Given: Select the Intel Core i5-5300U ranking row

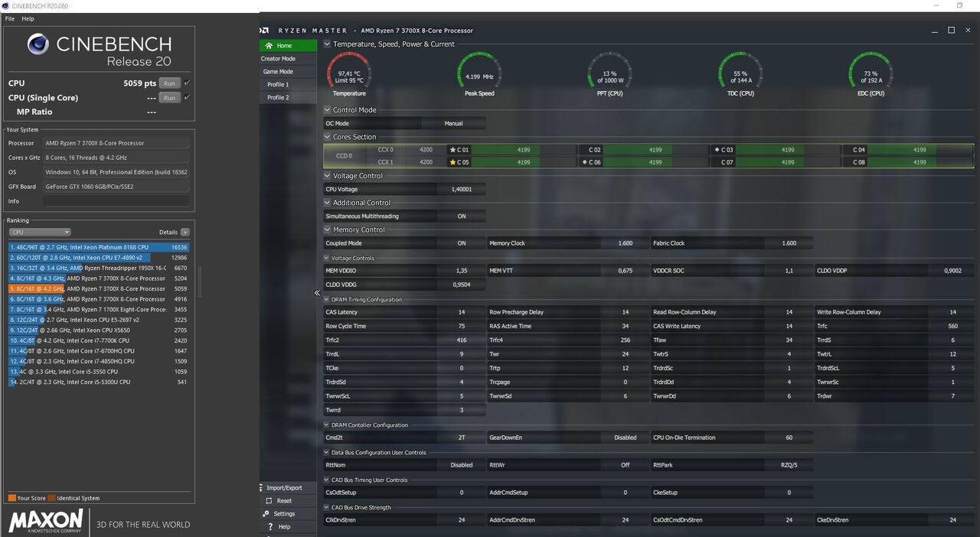Looking at the screenshot, I should tap(99, 382).
